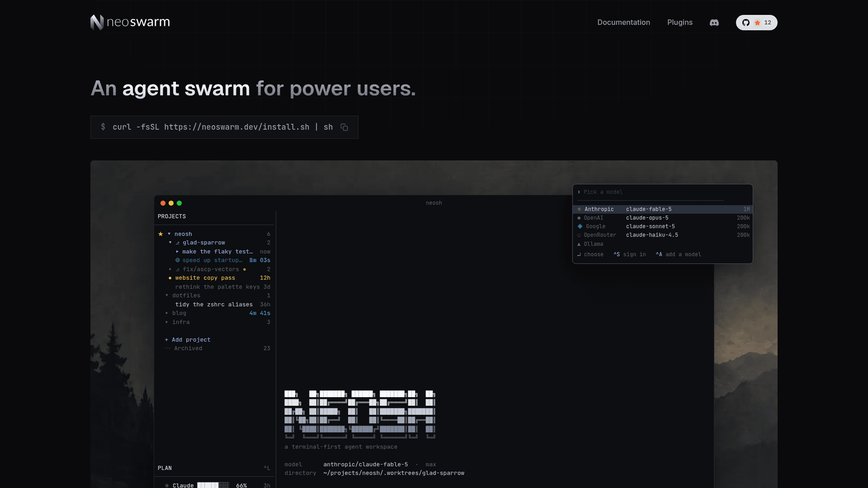Select 'rethink the palette keys' row
Viewport: 868px width, 488px height.
[x=217, y=287]
